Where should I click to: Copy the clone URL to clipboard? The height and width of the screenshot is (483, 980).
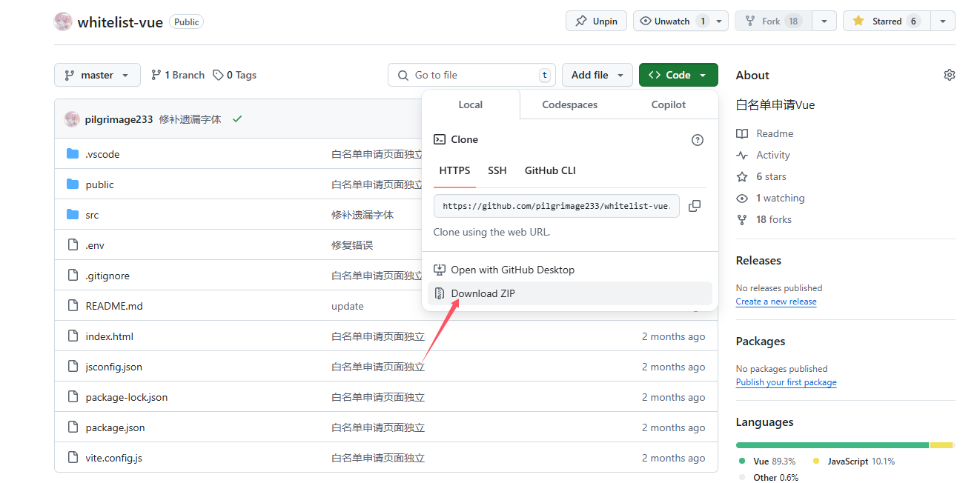(695, 206)
